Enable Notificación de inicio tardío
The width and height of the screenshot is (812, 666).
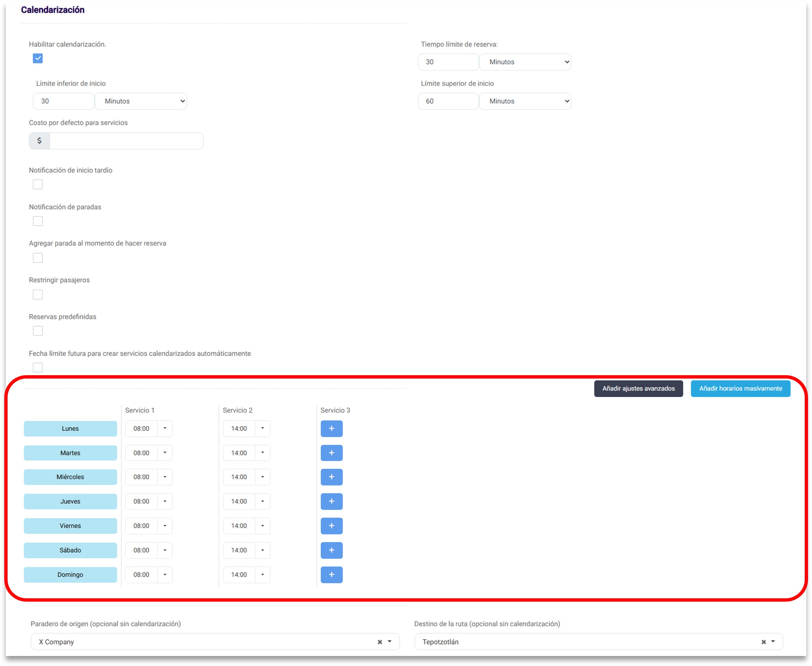pos(38,184)
